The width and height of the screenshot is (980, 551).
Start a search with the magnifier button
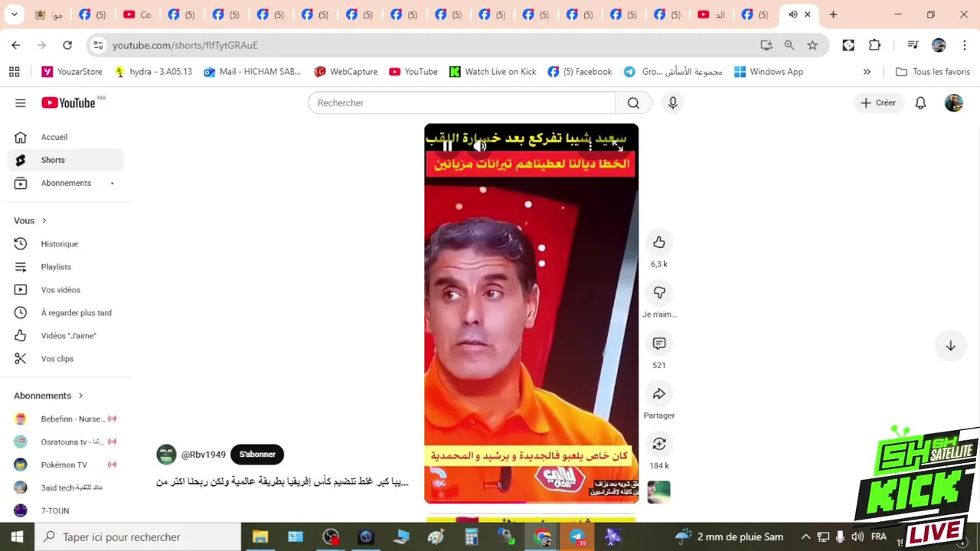(x=633, y=103)
